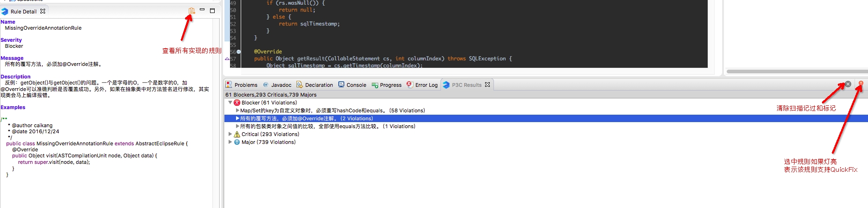Minimize the Rule Detail view
The width and height of the screenshot is (868, 208).
click(x=202, y=10)
